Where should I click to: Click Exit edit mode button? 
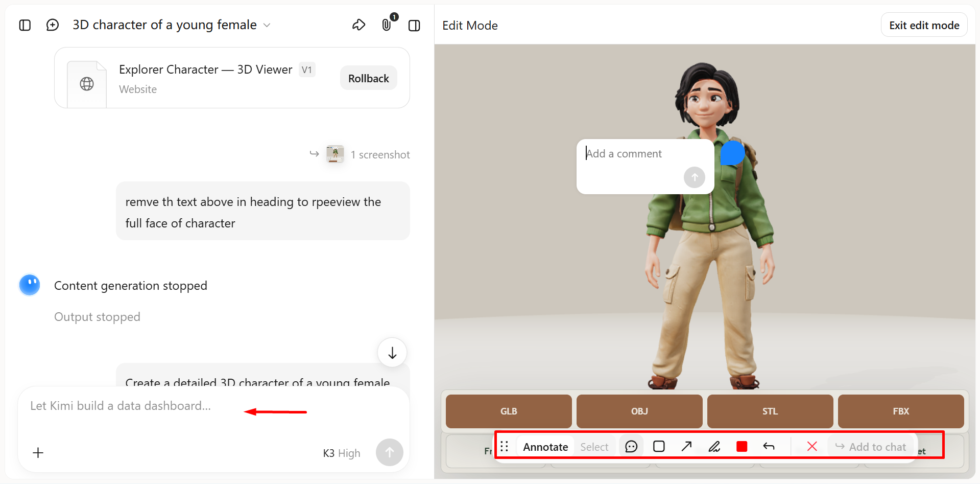(x=924, y=25)
